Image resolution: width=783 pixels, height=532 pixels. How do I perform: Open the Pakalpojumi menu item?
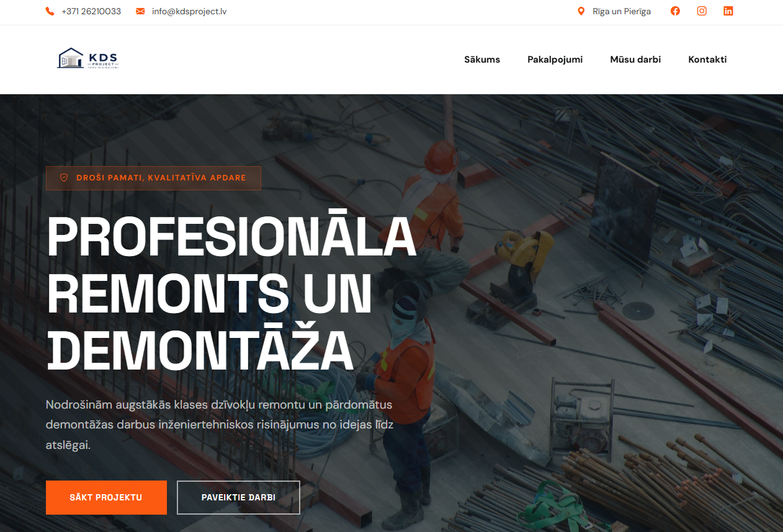coord(555,60)
